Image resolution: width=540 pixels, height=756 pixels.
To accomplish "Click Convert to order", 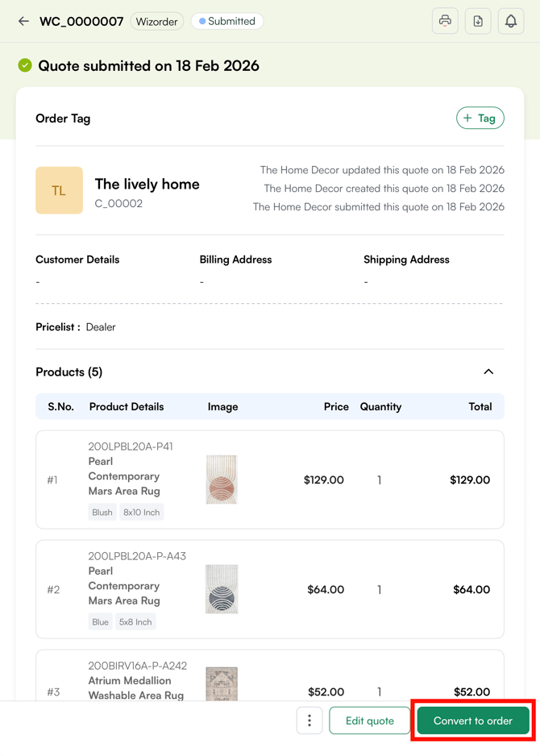I will point(472,721).
